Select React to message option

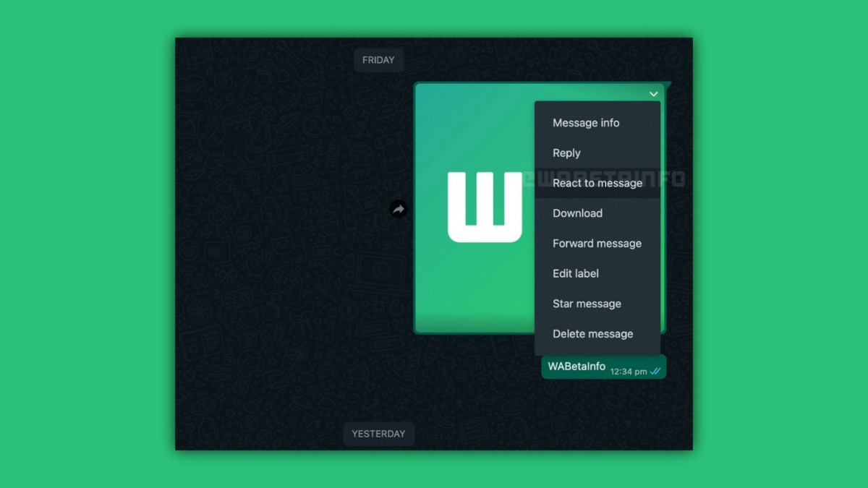(597, 183)
